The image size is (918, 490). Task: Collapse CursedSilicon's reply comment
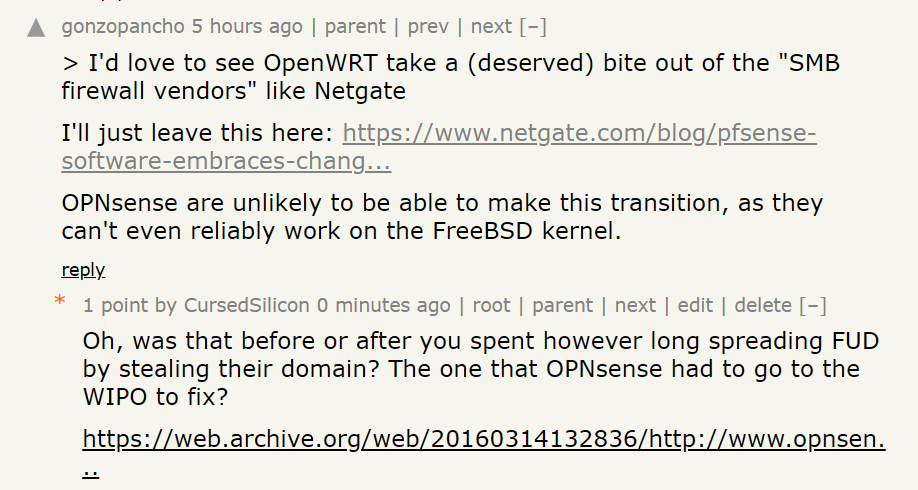tap(813, 305)
